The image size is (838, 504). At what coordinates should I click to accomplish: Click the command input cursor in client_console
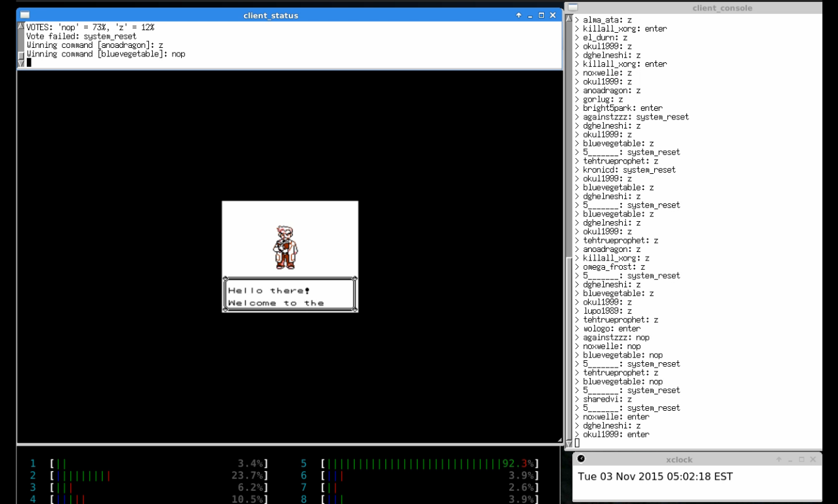tap(576, 442)
